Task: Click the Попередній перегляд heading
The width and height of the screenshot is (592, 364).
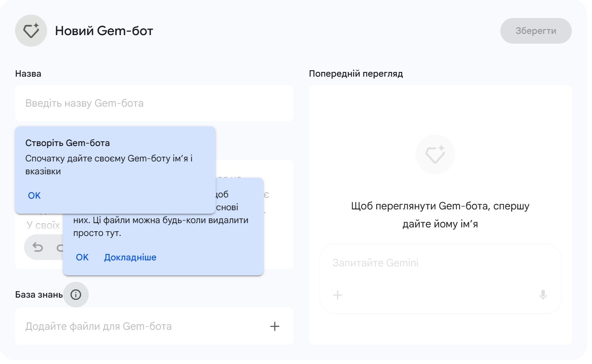Action: (x=356, y=74)
